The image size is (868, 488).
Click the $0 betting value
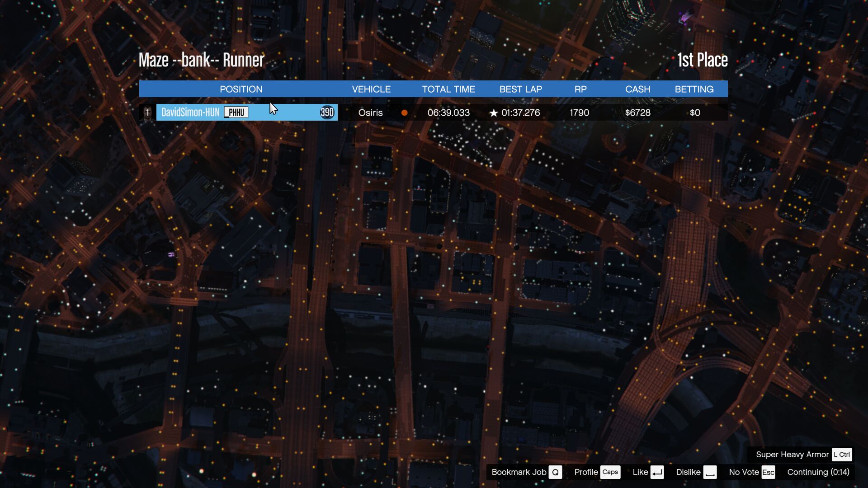click(x=695, y=113)
